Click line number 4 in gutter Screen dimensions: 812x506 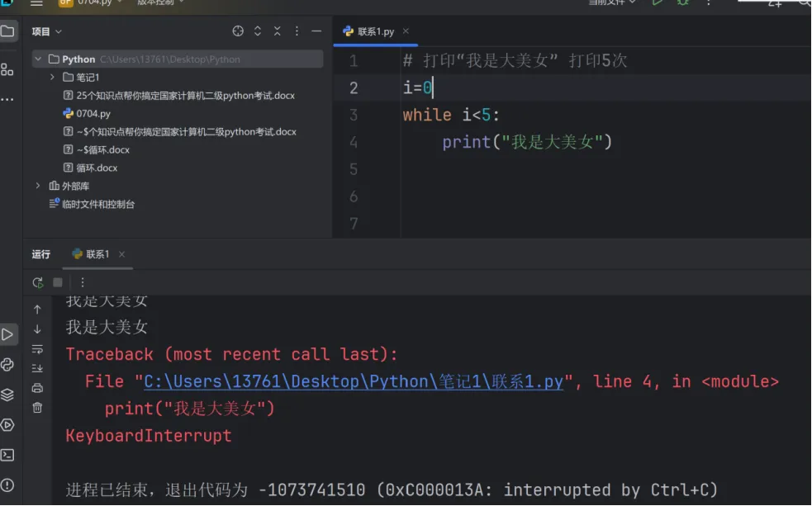[354, 142]
